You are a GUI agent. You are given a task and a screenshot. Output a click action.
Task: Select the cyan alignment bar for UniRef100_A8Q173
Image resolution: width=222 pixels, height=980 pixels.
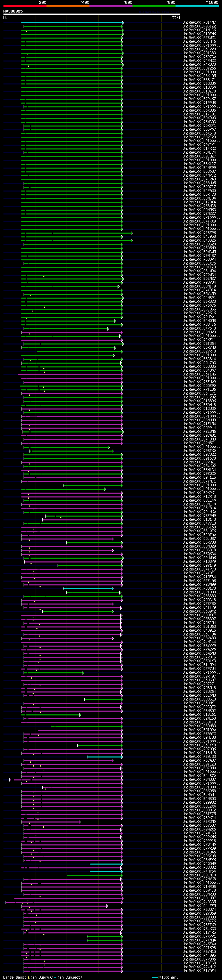88,589
